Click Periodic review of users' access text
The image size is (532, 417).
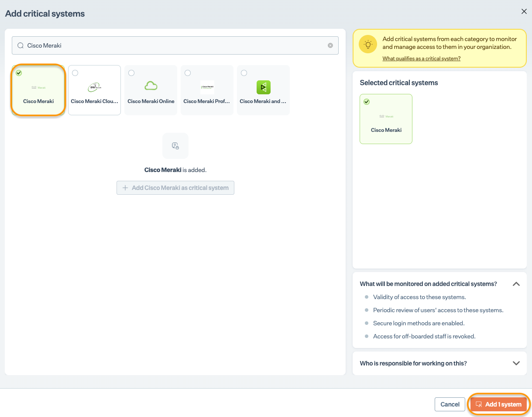[438, 310]
